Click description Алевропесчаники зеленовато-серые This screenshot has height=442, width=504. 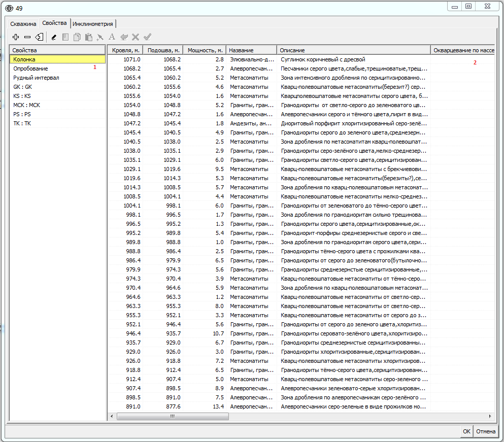354,388
